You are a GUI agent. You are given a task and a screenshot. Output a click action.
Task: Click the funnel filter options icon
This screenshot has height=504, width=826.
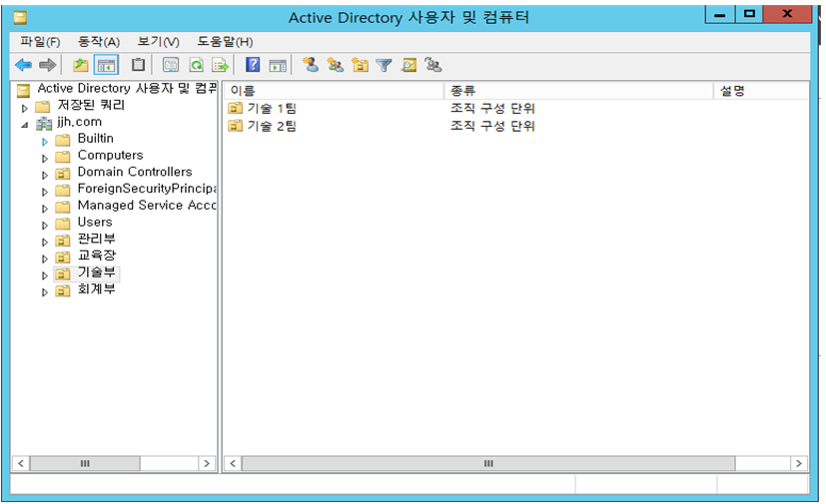point(384,65)
